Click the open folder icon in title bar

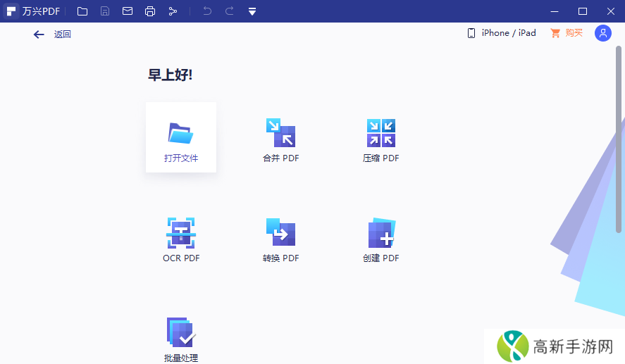coord(82,11)
